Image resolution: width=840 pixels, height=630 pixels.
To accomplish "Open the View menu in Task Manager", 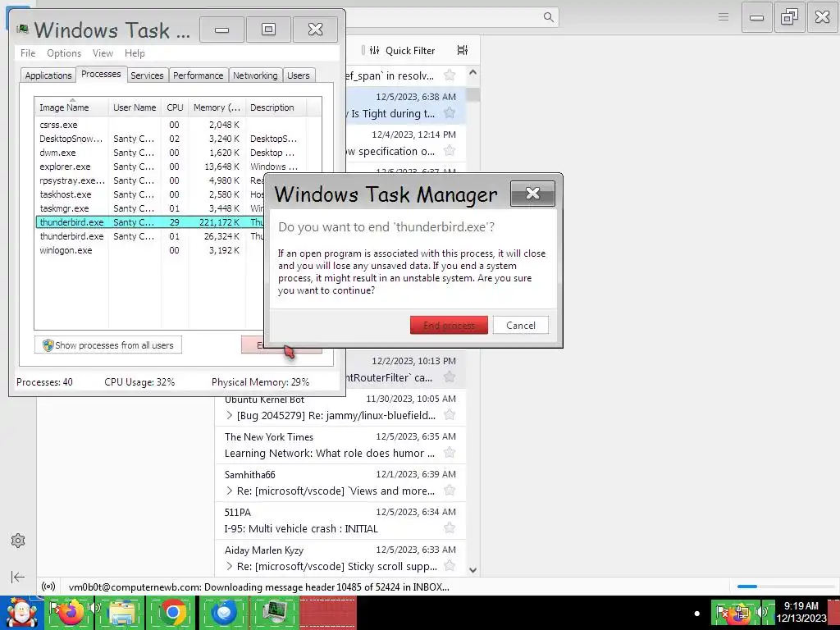I will [103, 53].
